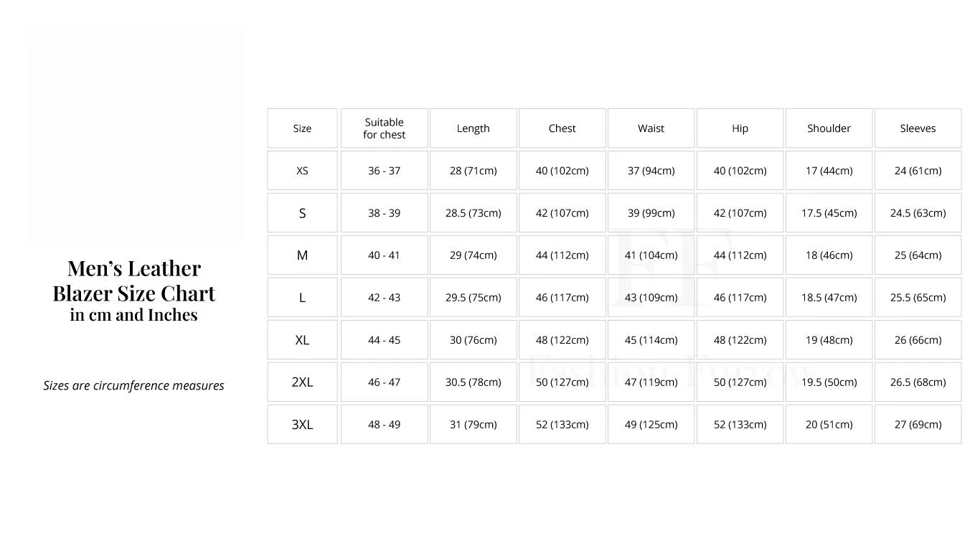Select the Chest column header

[562, 128]
